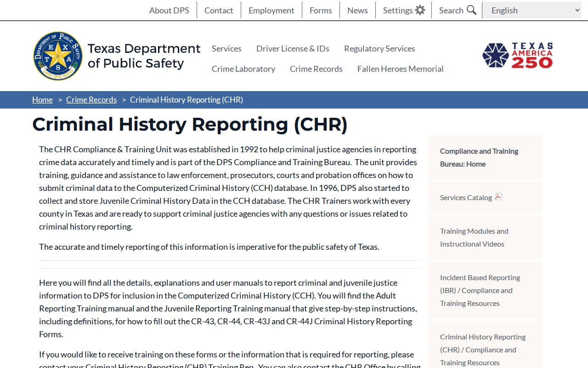This screenshot has height=368, width=588.
Task: Open Employment link in top bar
Action: [271, 10]
